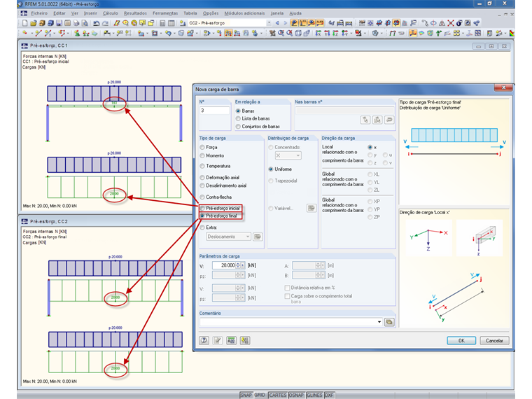Choose Lista de barras option
532x399 pixels.
pyautogui.click(x=239, y=119)
